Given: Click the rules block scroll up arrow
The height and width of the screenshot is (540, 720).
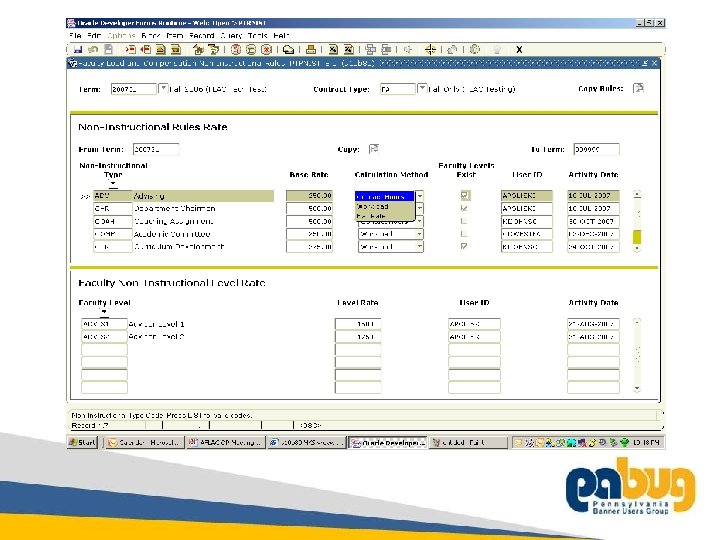Looking at the screenshot, I should [637, 195].
